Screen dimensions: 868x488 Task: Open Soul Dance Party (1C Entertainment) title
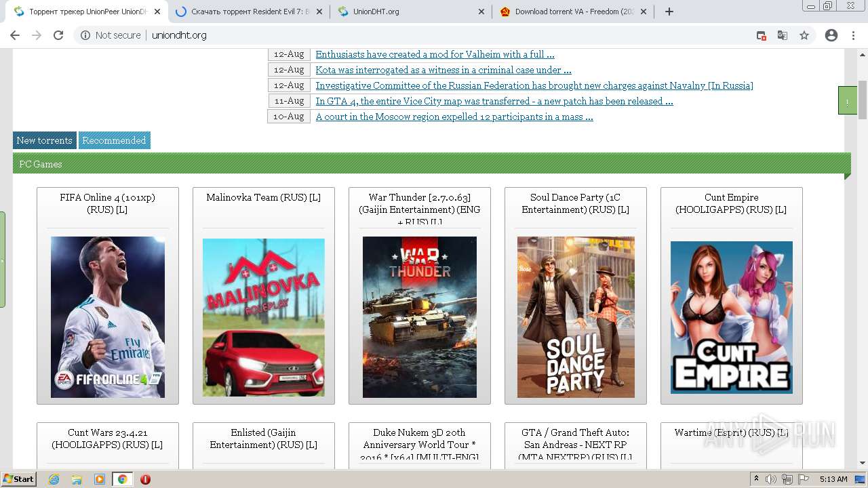tap(575, 203)
